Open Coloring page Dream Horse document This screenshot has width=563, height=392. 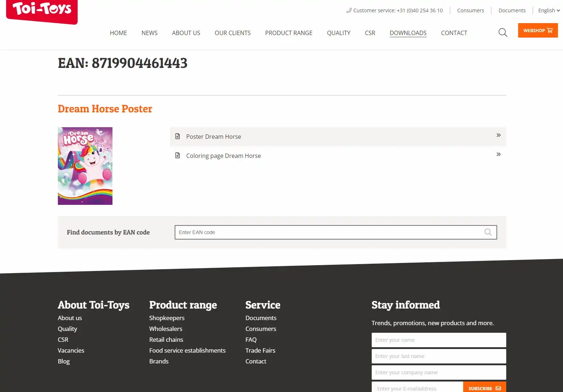click(338, 156)
